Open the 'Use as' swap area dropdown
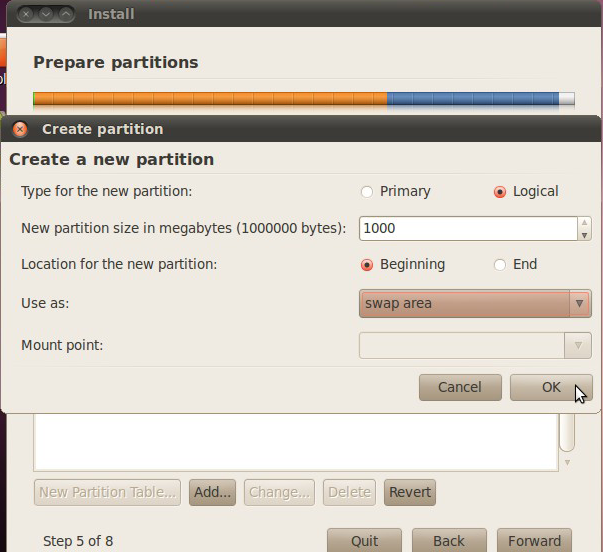 [x=475, y=303]
